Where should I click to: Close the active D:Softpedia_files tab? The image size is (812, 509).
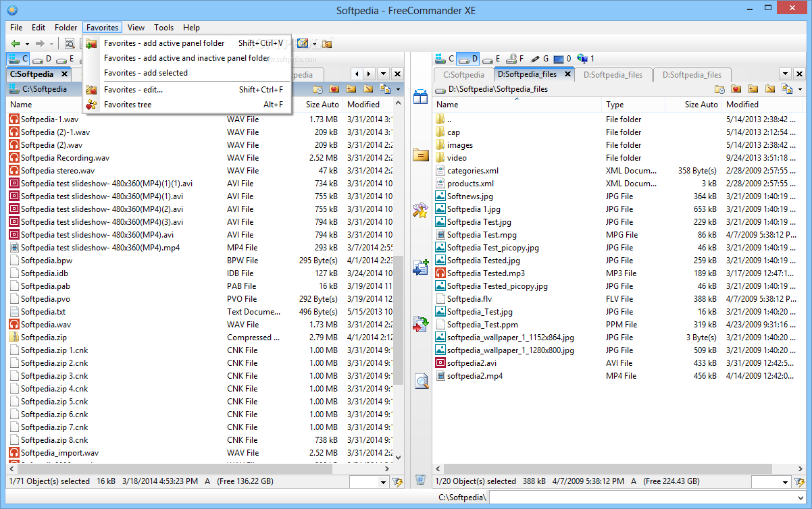click(567, 74)
